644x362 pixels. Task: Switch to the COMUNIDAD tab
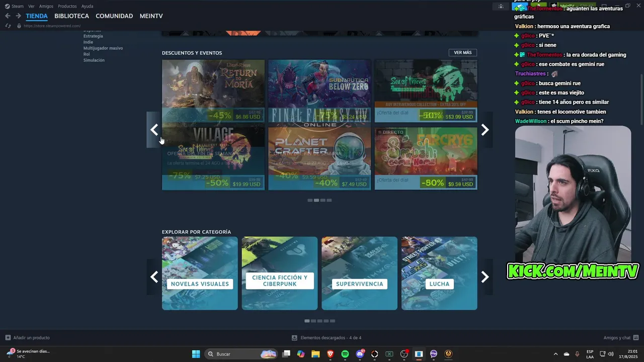114,16
